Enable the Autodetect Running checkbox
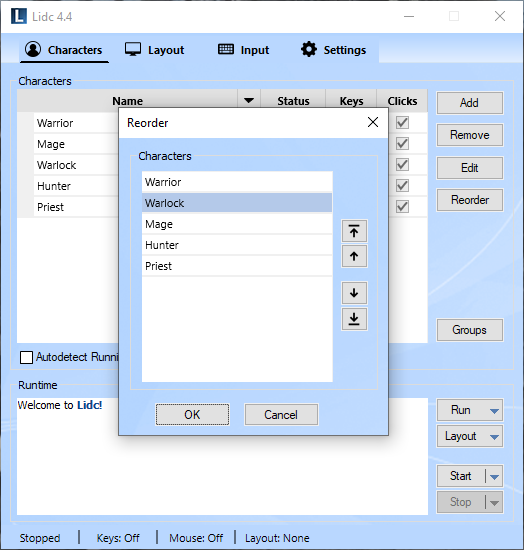 [x=26, y=357]
